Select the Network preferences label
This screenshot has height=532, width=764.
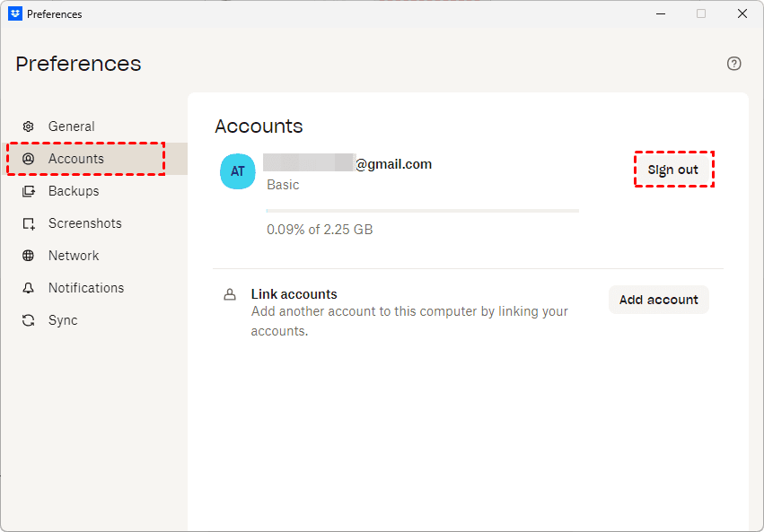(74, 256)
